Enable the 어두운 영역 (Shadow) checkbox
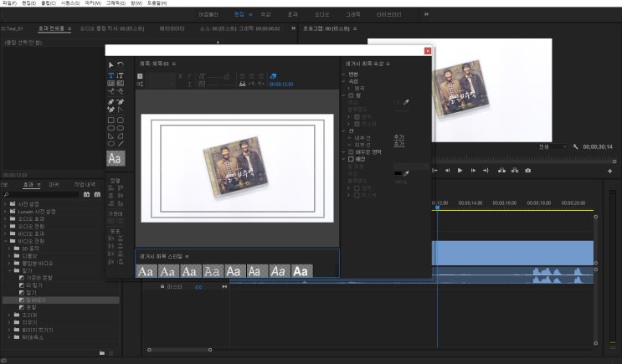The width and height of the screenshot is (622, 364). coord(351,151)
